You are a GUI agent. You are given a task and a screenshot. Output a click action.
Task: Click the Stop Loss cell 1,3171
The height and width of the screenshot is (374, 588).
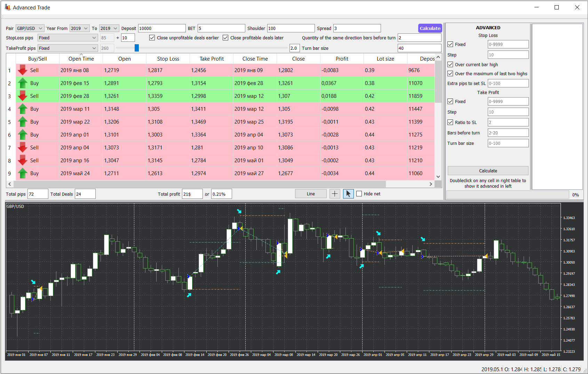click(x=168, y=147)
